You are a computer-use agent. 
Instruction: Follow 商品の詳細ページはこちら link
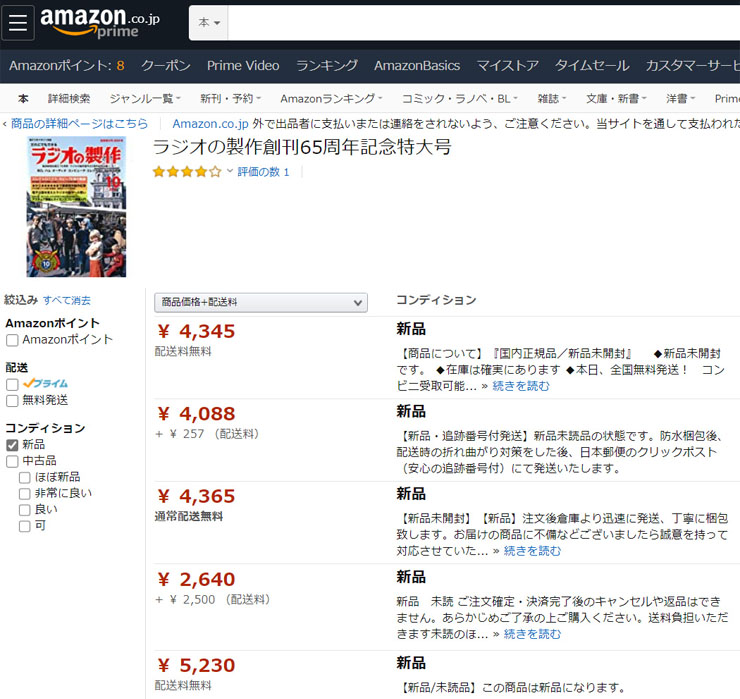pyautogui.click(x=79, y=124)
